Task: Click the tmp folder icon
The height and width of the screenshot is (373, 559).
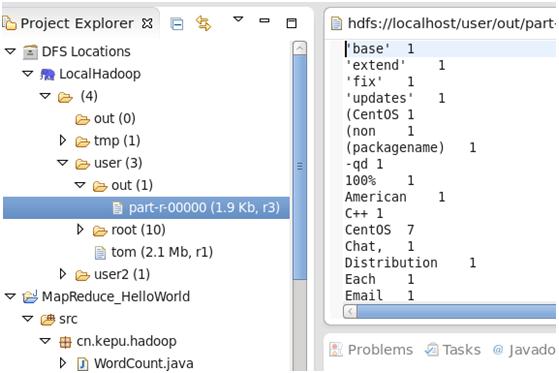Action: [x=82, y=142]
